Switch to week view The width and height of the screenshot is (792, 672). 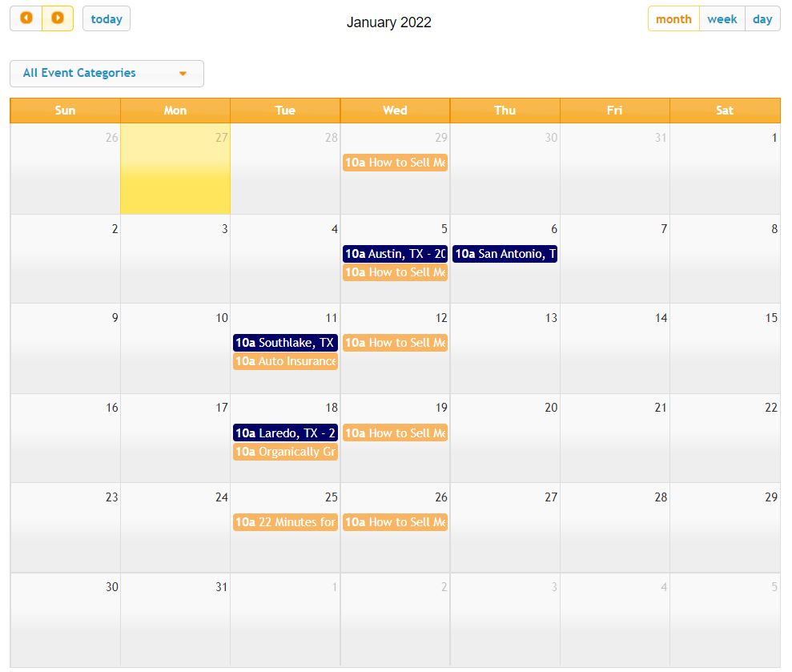tap(722, 18)
